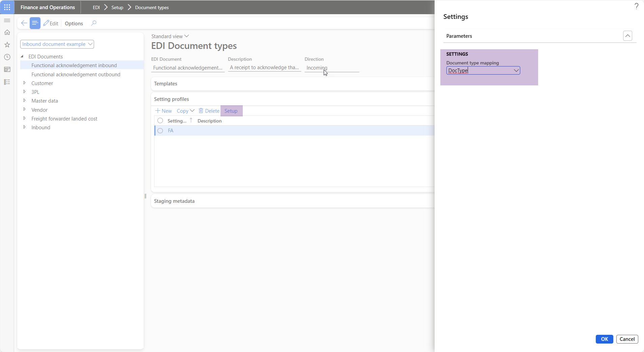644x352 pixels.
Task: Select the FA row radio button
Action: 160,131
